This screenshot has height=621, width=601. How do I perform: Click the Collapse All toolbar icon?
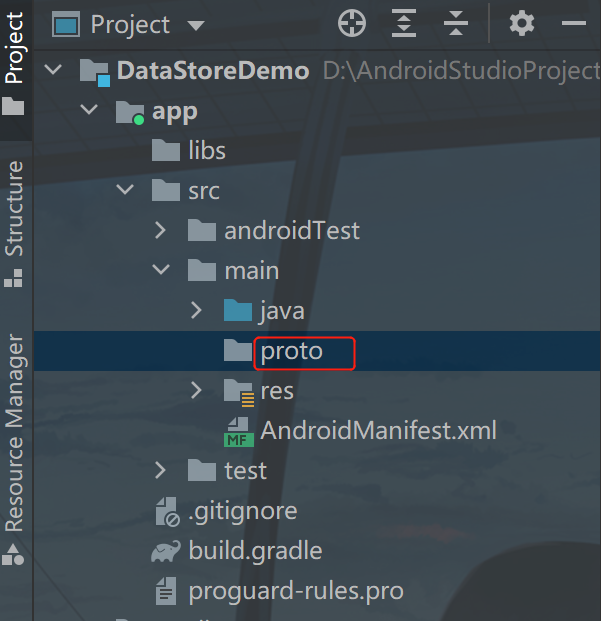pos(456,23)
